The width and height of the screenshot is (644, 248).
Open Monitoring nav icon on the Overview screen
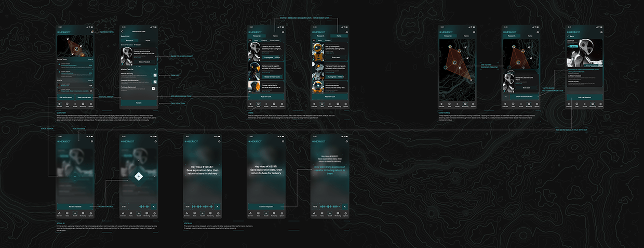[83, 104]
